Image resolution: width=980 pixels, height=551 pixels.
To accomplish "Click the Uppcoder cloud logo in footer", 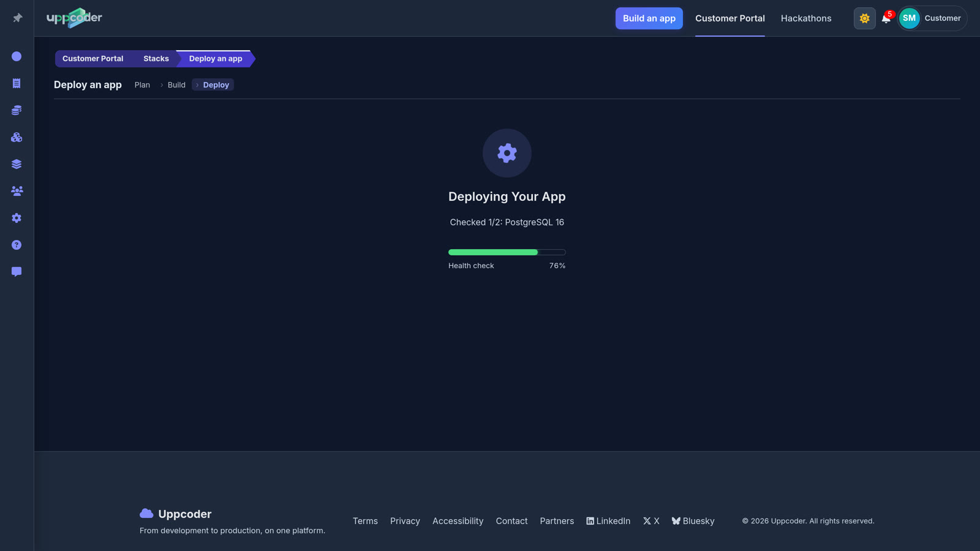I will click(x=175, y=514).
